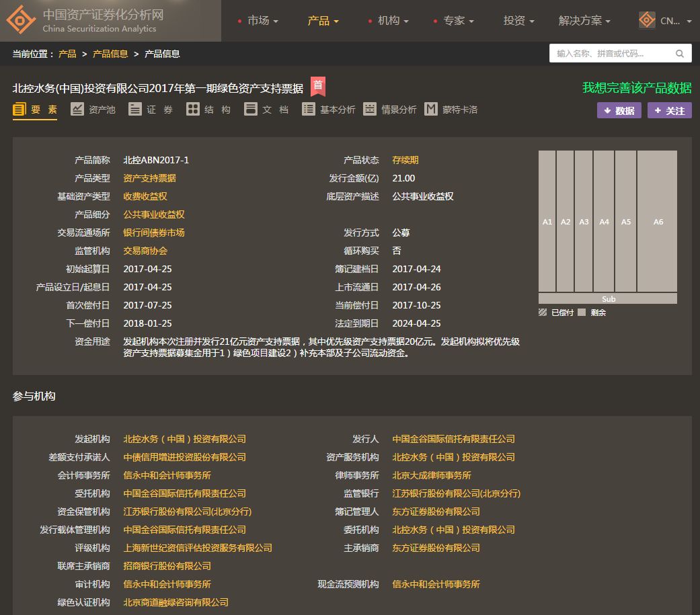Switch to the 文档 tab

[x=266, y=110]
